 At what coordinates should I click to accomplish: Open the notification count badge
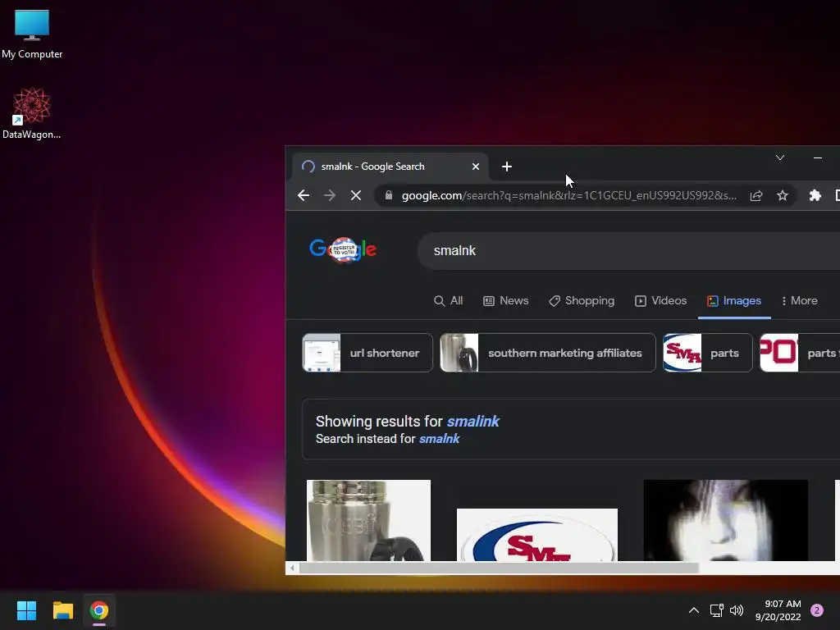click(x=816, y=610)
